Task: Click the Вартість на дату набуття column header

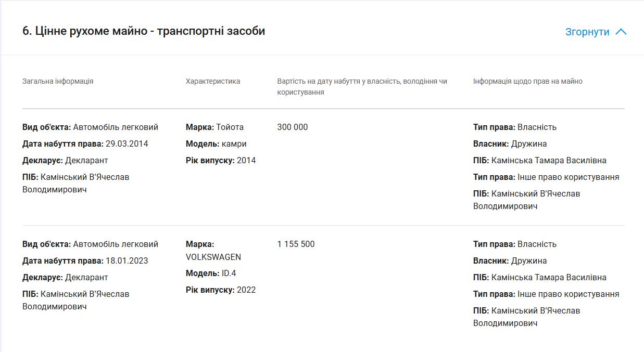Action: (362, 87)
